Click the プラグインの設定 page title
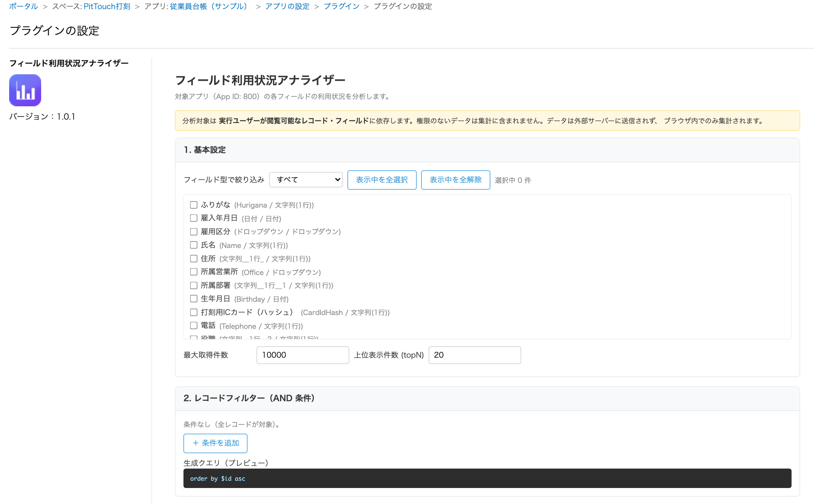The image size is (823, 504). pyautogui.click(x=54, y=30)
